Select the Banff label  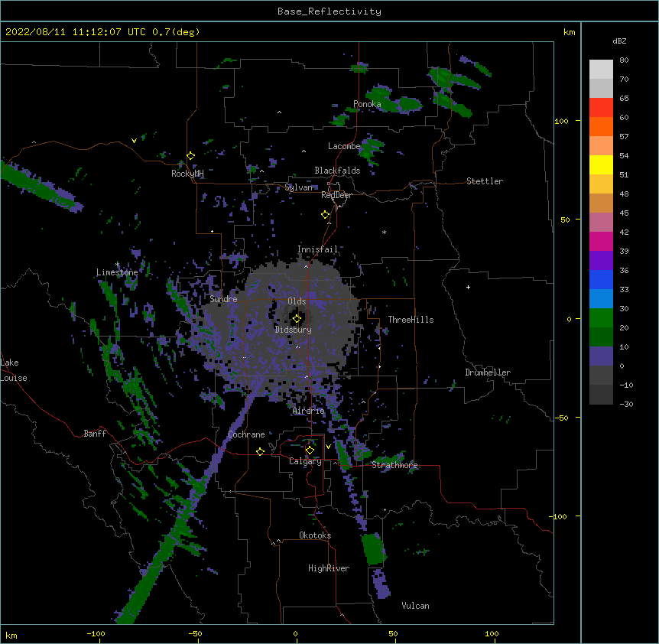(x=95, y=434)
